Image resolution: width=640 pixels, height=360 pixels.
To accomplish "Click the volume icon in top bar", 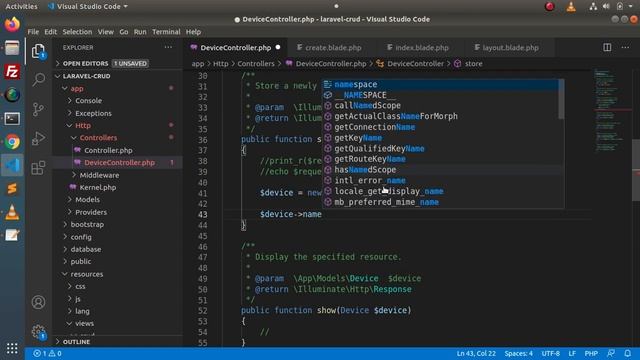I will coord(606,6).
